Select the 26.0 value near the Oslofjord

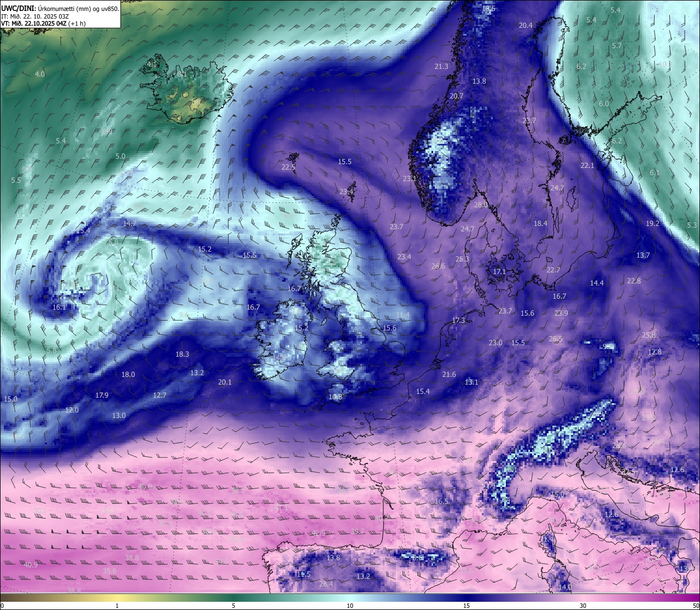click(481, 205)
